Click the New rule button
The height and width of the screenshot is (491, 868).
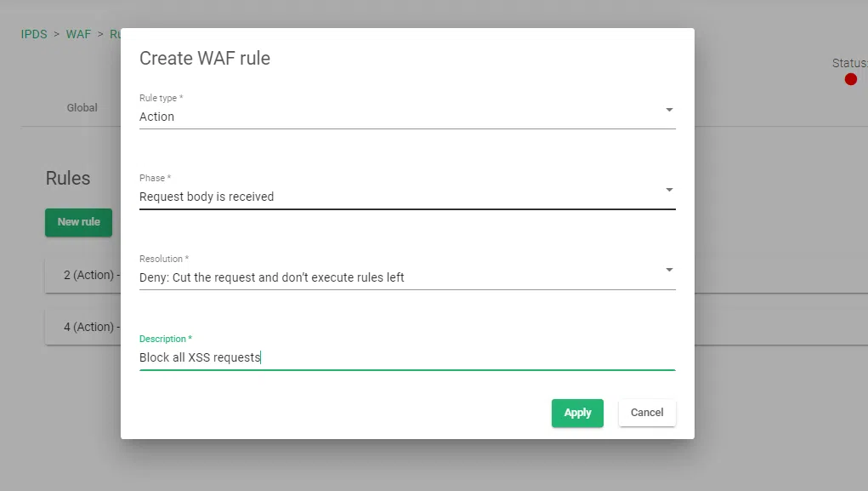(79, 222)
